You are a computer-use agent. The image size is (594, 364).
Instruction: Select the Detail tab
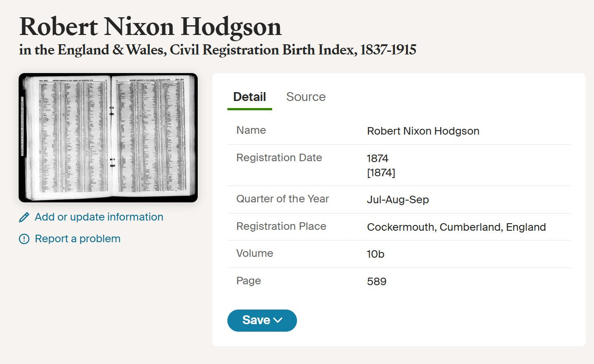(249, 97)
